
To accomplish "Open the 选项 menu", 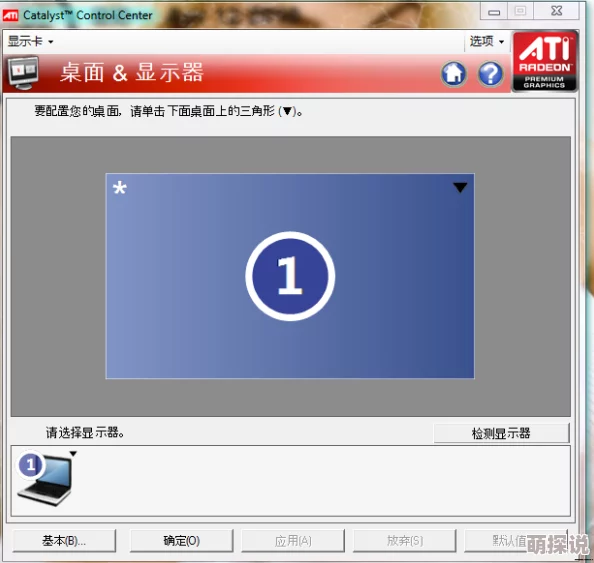I will tap(486, 41).
